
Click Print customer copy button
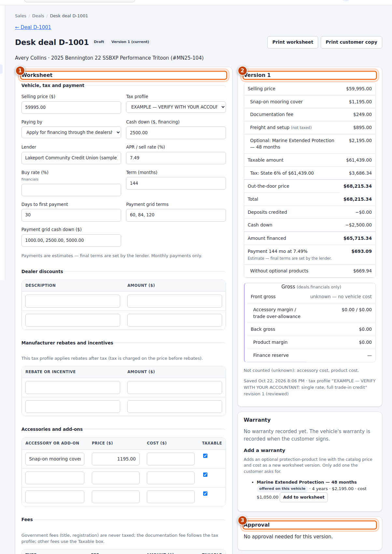tap(351, 42)
